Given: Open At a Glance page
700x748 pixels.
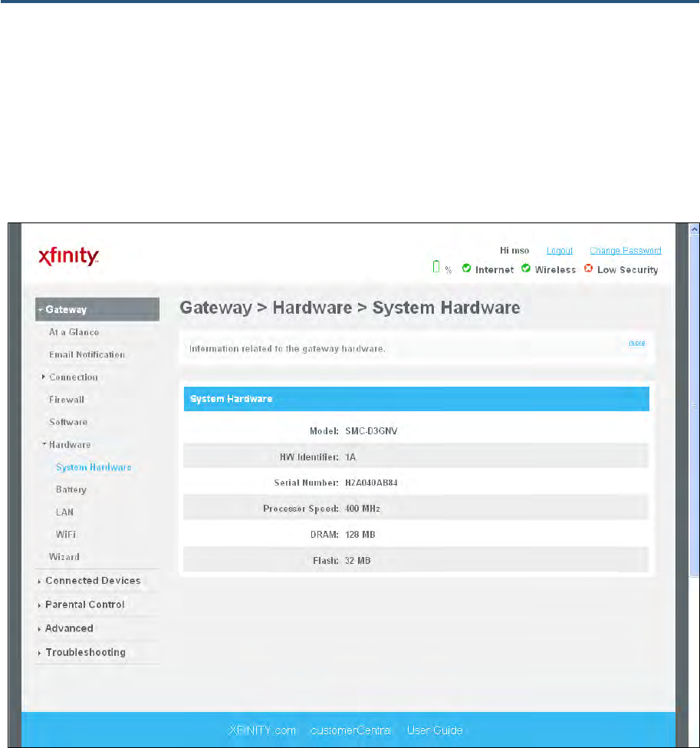Looking at the screenshot, I should click(x=74, y=332).
